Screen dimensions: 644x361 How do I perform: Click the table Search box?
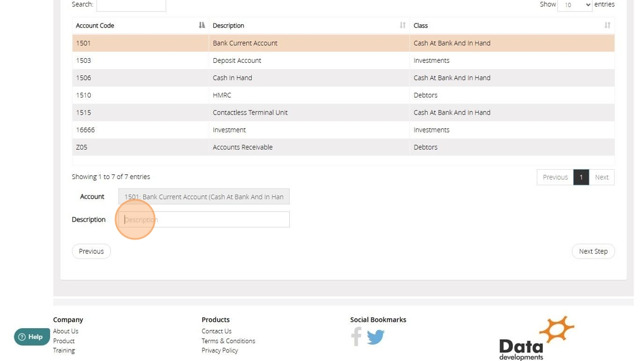[131, 5]
